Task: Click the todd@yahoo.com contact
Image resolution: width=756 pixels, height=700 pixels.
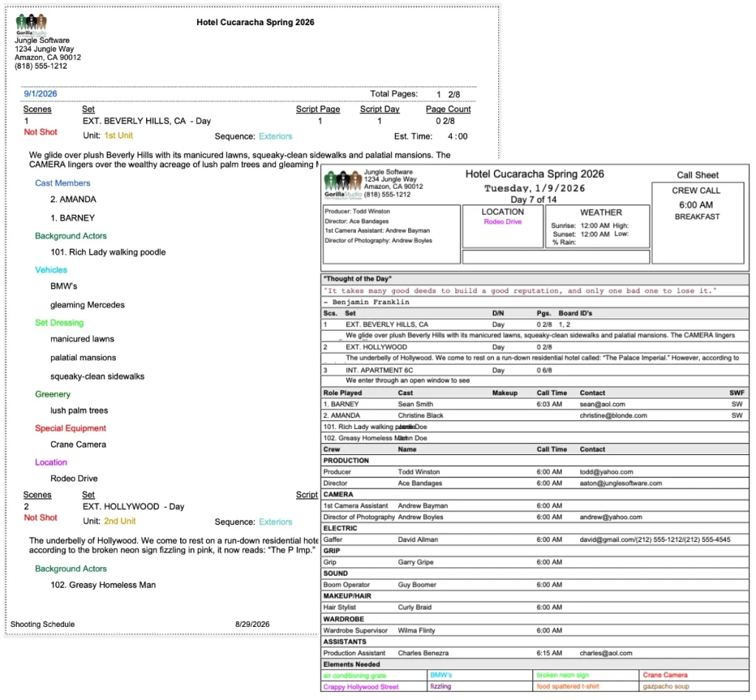Action: (606, 472)
